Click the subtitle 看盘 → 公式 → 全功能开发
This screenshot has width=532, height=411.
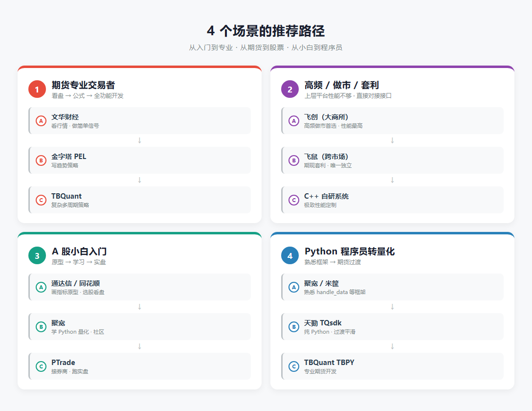coord(88,96)
